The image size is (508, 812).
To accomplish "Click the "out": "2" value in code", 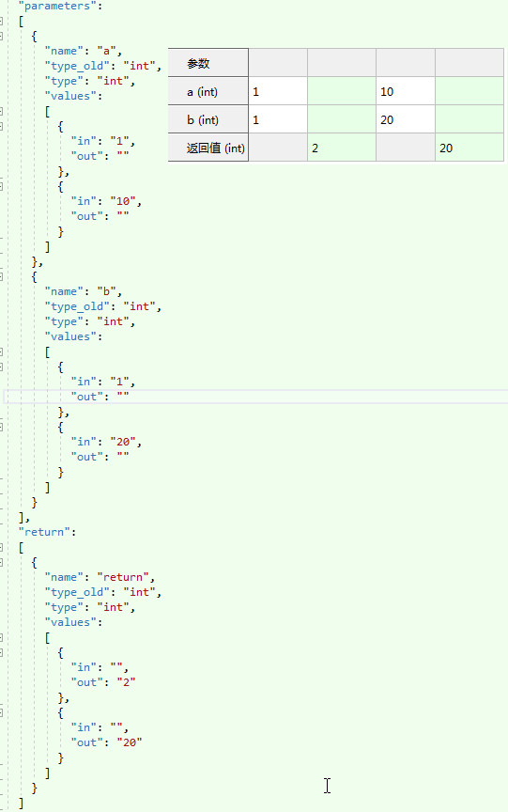I will [126, 682].
